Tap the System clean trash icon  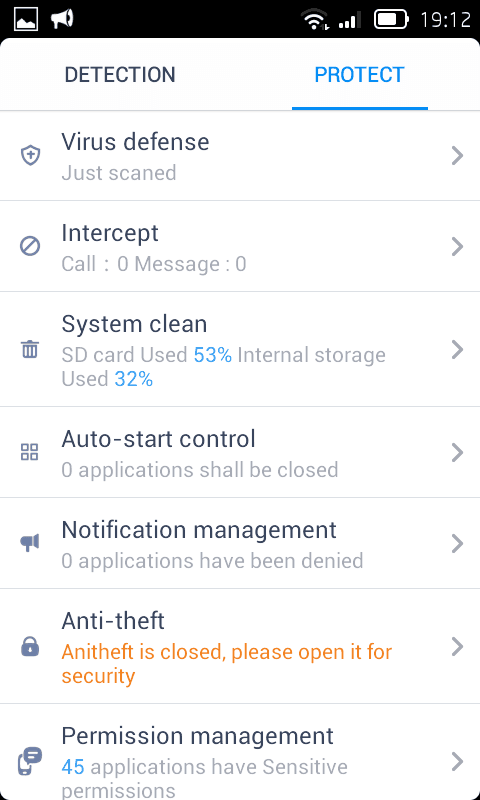point(30,350)
